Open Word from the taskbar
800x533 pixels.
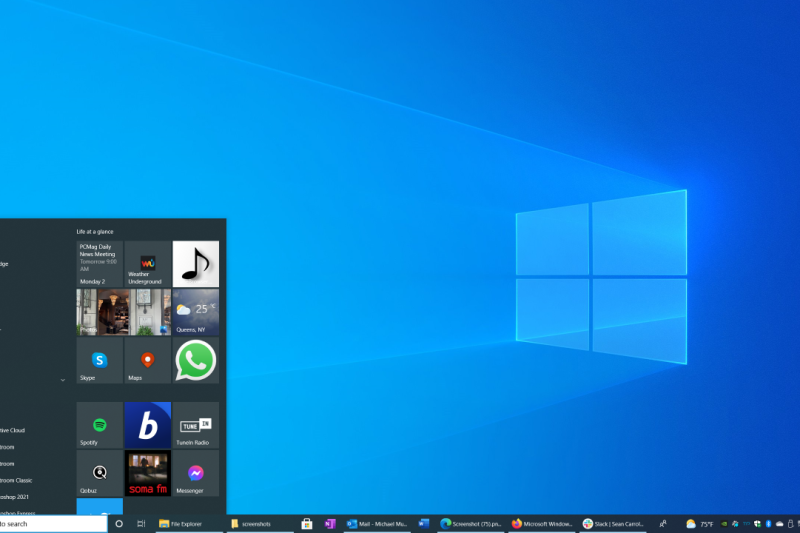click(x=423, y=524)
